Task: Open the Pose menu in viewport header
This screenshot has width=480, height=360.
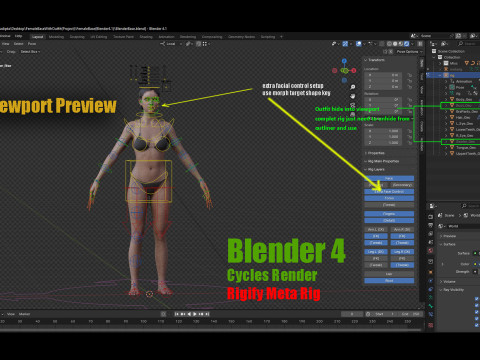Action: coord(32,44)
